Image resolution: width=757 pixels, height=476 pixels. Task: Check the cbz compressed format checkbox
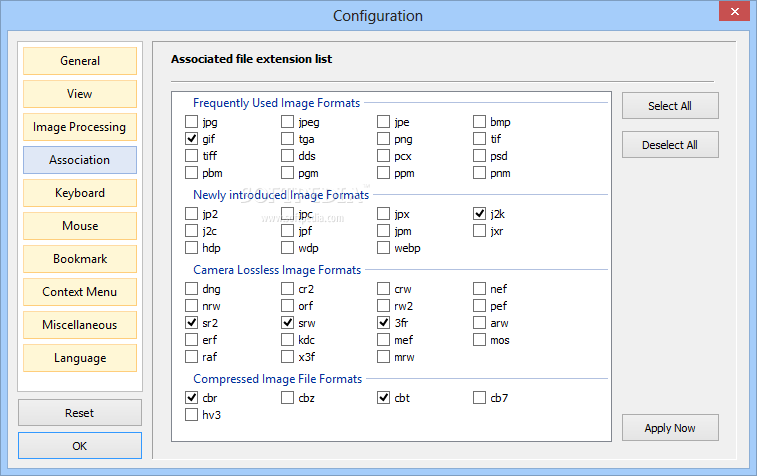click(x=287, y=397)
